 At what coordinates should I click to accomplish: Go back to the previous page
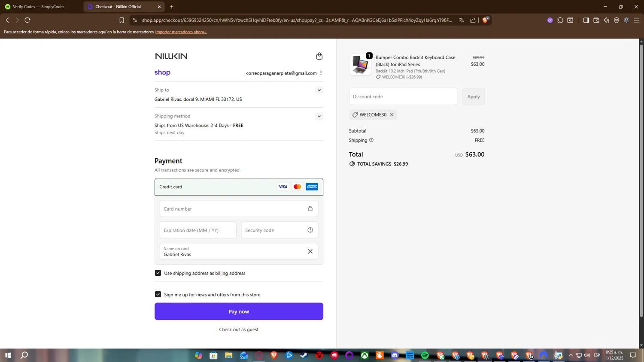point(7,20)
